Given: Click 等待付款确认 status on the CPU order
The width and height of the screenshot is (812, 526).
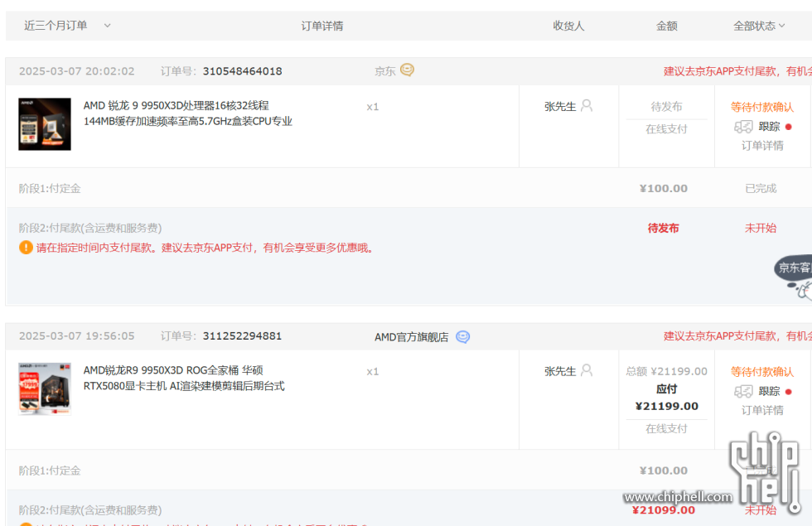Looking at the screenshot, I should [x=761, y=107].
